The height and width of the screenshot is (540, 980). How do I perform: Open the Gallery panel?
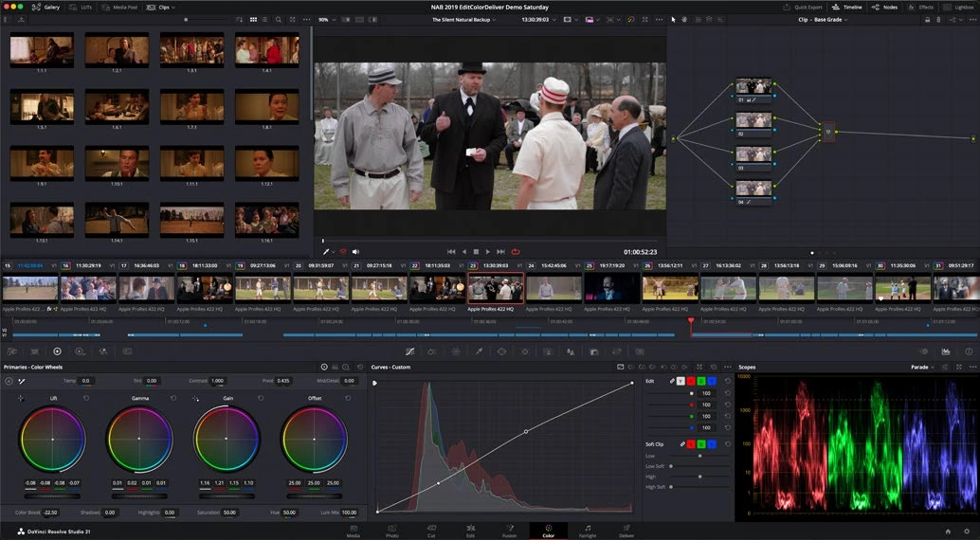tap(45, 7)
